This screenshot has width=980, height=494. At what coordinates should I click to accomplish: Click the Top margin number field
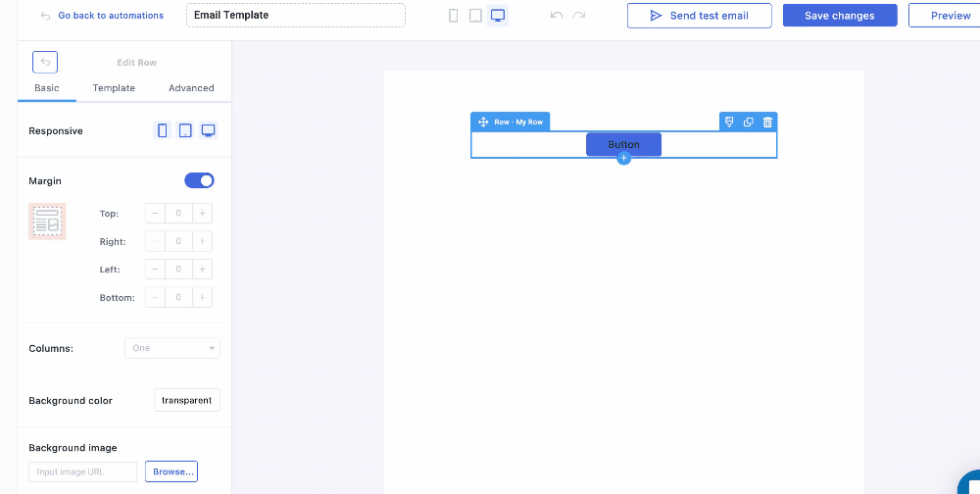click(x=178, y=214)
